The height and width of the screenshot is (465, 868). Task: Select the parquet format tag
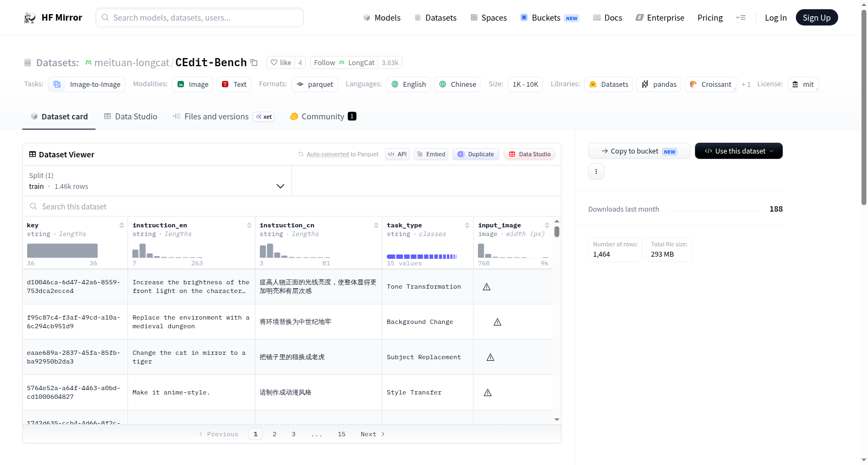coord(315,84)
